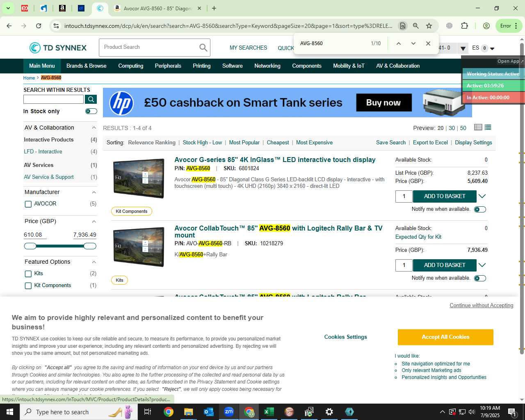This screenshot has width=525, height=420.
Task: Click the search within results magnifier button
Action: pyautogui.click(x=91, y=99)
